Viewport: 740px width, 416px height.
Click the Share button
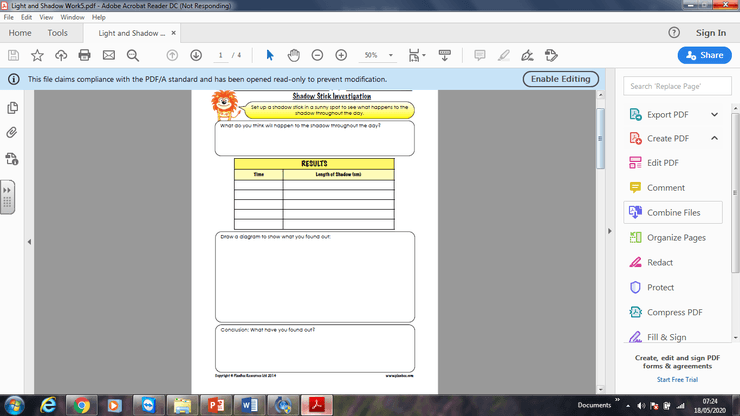point(705,55)
